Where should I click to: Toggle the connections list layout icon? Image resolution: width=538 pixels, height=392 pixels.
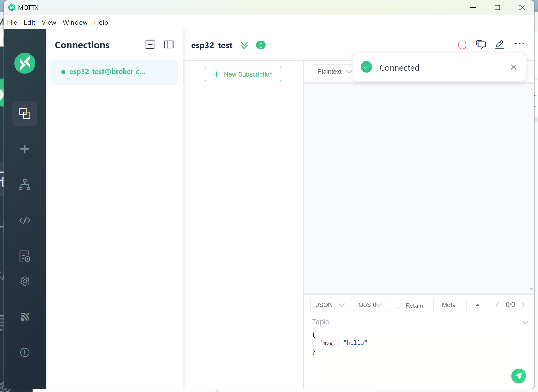pos(169,44)
